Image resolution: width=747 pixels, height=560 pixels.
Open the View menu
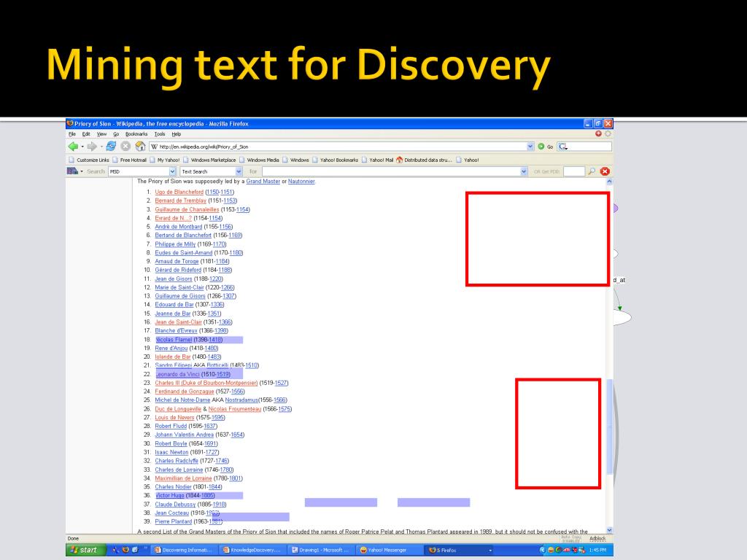pyautogui.click(x=101, y=134)
